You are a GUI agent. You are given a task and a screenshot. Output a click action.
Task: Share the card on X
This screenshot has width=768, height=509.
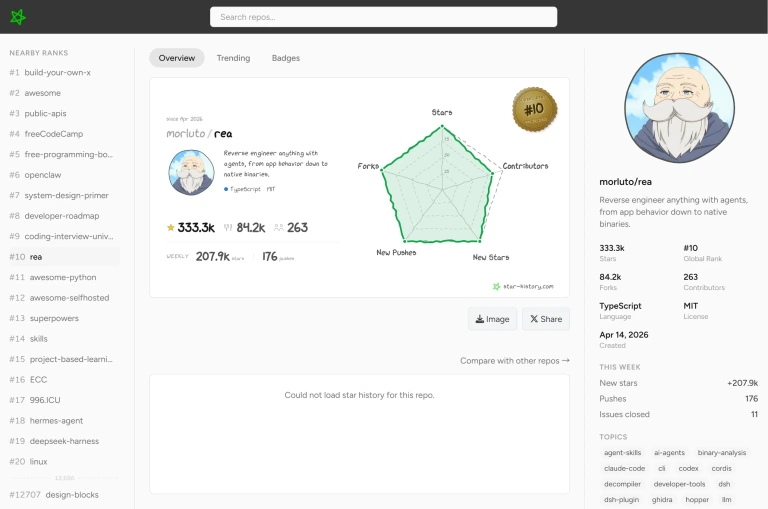pyautogui.click(x=546, y=319)
